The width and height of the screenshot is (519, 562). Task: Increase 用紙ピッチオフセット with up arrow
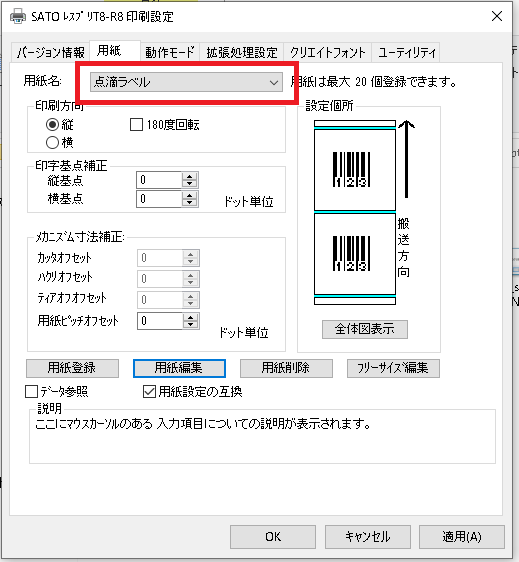coord(191,318)
